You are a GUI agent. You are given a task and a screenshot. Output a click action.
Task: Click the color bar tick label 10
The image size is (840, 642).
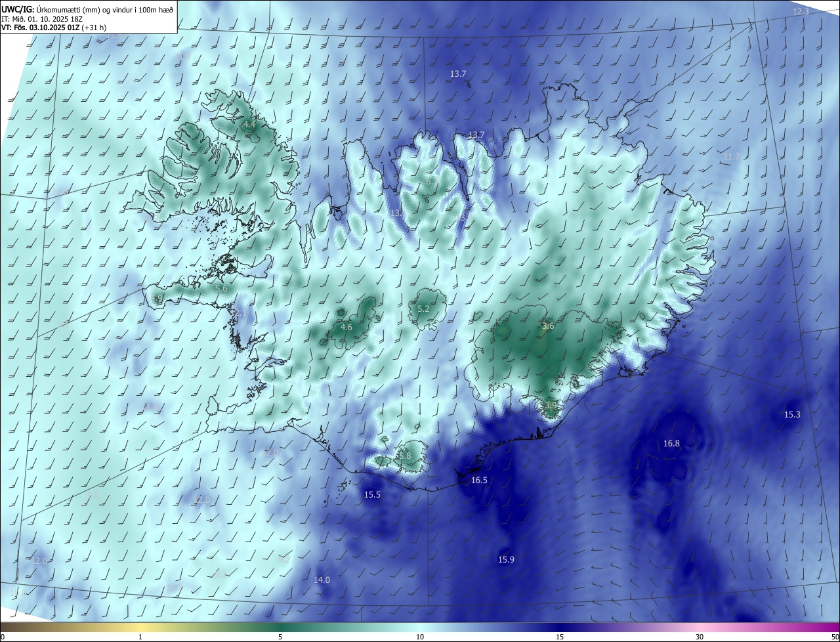click(420, 637)
